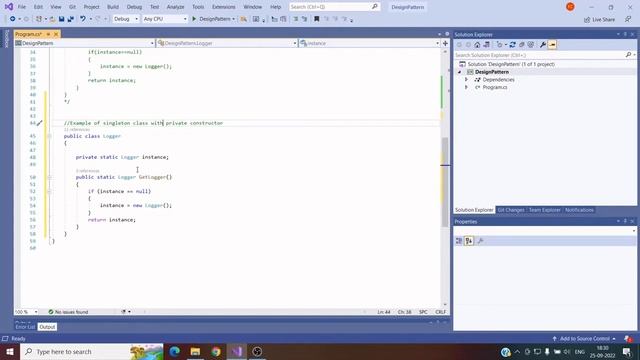Collapse the GetLogger method outlining at line 50
The width and height of the screenshot is (640, 360).
tap(49, 177)
